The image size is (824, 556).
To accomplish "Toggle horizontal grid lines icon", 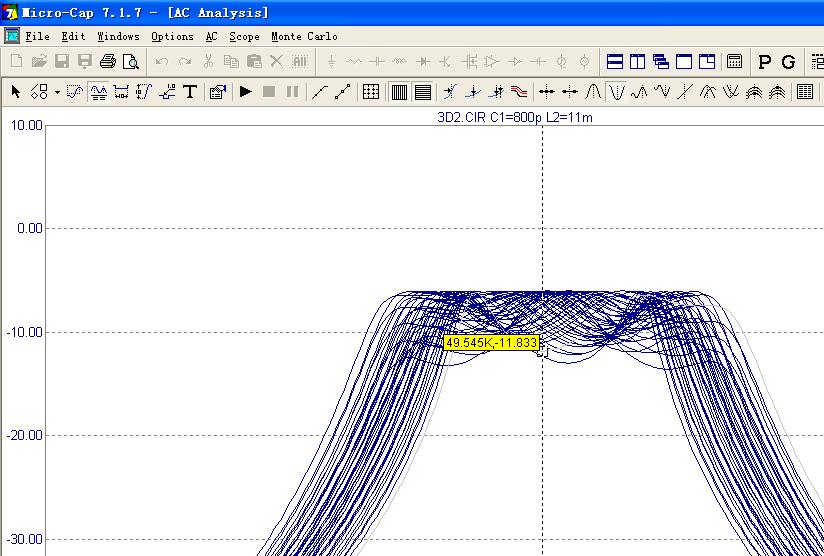I will coord(423,92).
